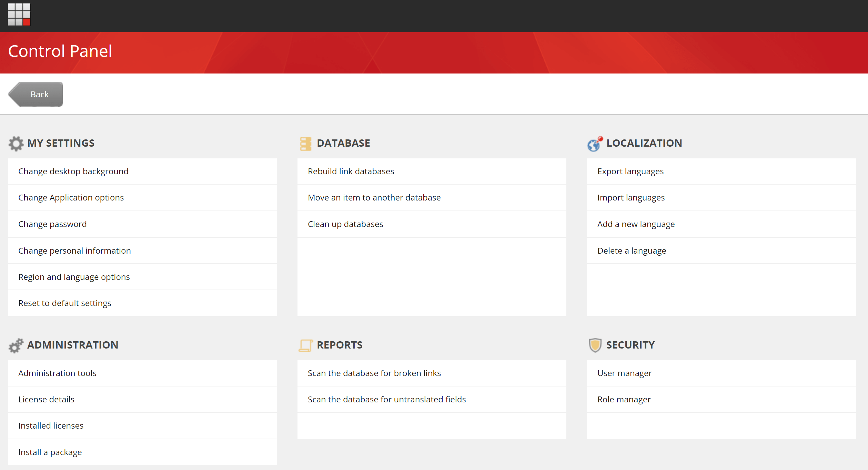Open the User manager
The width and height of the screenshot is (868, 470).
[x=624, y=373]
